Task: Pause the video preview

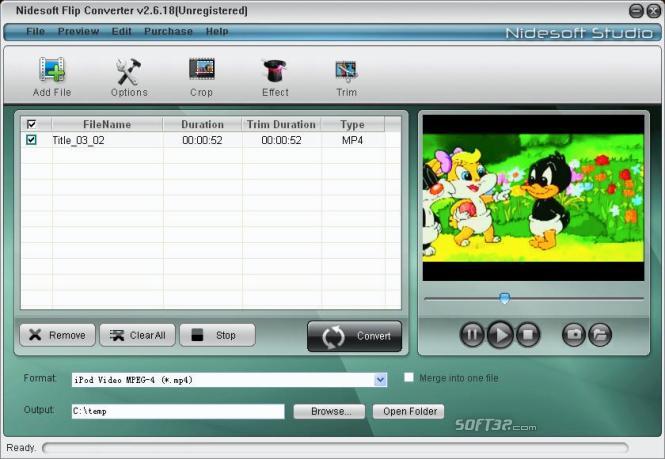Action: click(x=472, y=334)
